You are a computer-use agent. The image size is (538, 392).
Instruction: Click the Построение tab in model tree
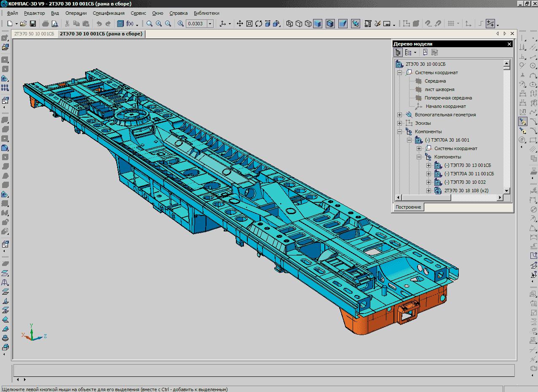coord(408,207)
